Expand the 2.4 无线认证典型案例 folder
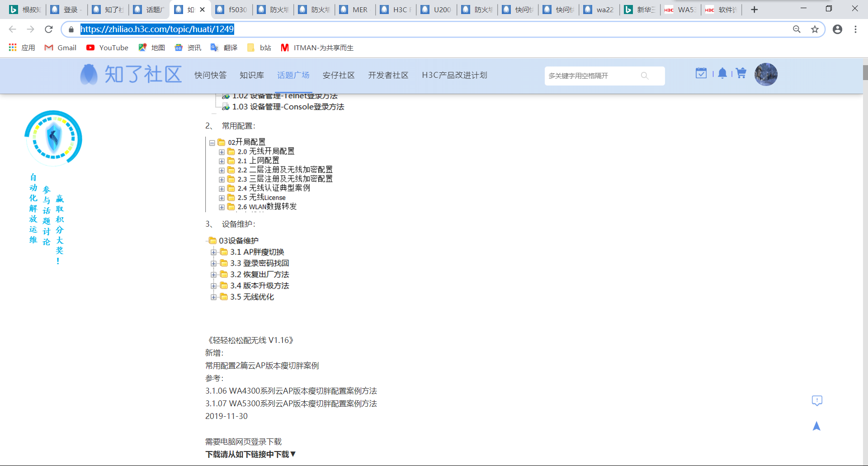 [222, 189]
